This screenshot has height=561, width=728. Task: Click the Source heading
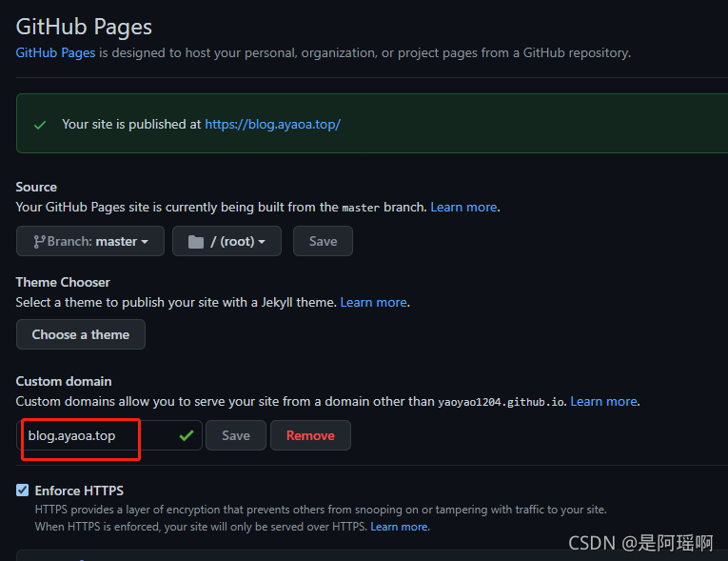pos(36,188)
